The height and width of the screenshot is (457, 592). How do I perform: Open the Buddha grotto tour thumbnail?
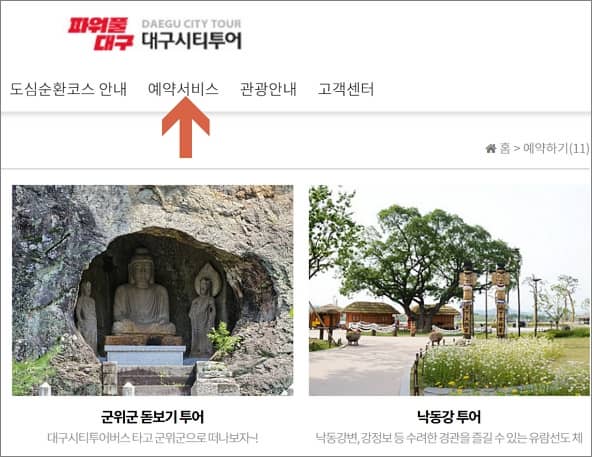point(153,290)
